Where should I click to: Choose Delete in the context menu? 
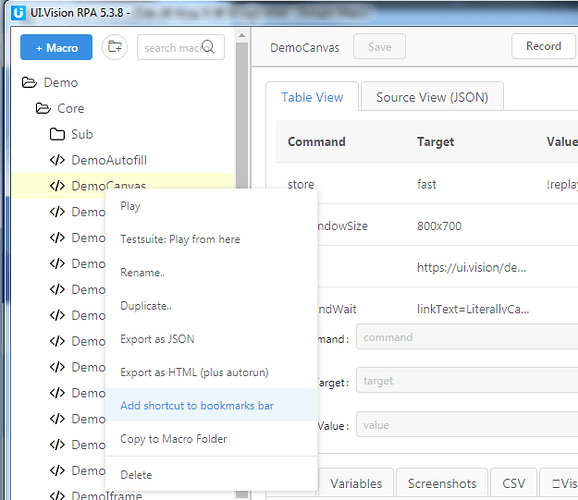click(211, 475)
